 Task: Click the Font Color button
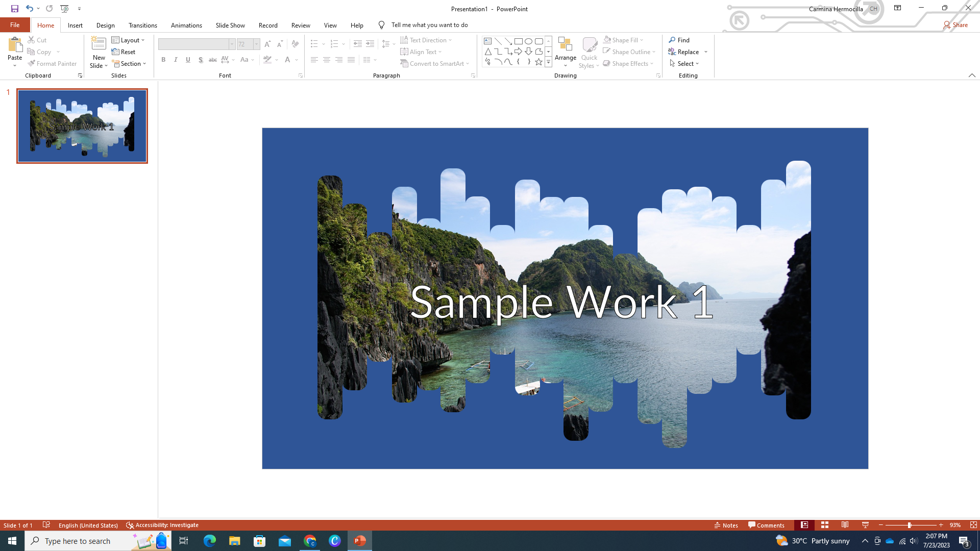click(x=288, y=60)
